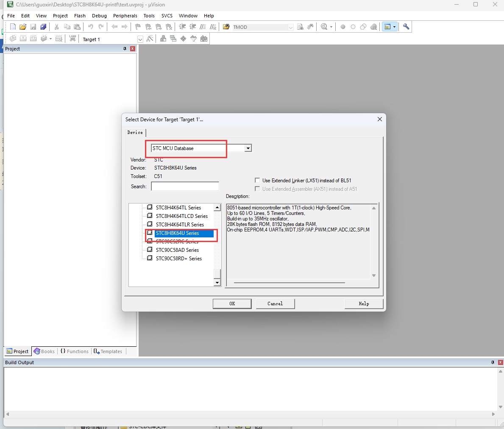Image resolution: width=504 pixels, height=429 pixels.
Task: Select STC90C58RD+ Series device
Action: (179, 258)
